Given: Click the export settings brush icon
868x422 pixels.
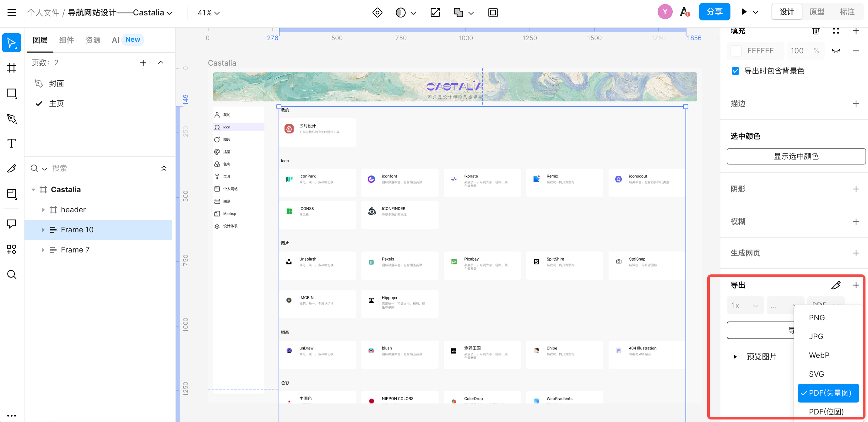Looking at the screenshot, I should click(x=836, y=285).
